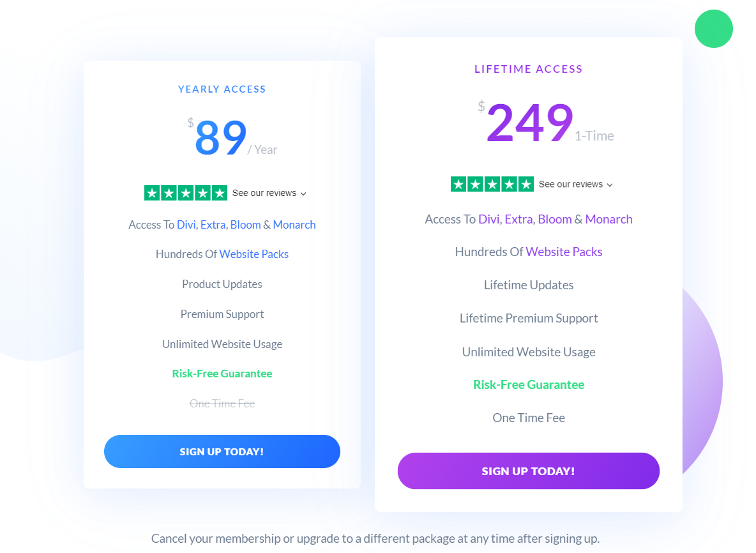756x553 pixels.
Task: Open the blue Extra link in Yearly card
Action: tap(213, 224)
